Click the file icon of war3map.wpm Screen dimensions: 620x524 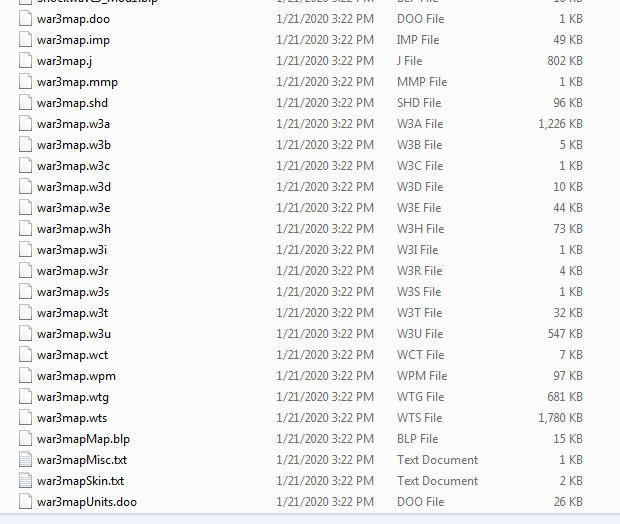click(x=25, y=376)
